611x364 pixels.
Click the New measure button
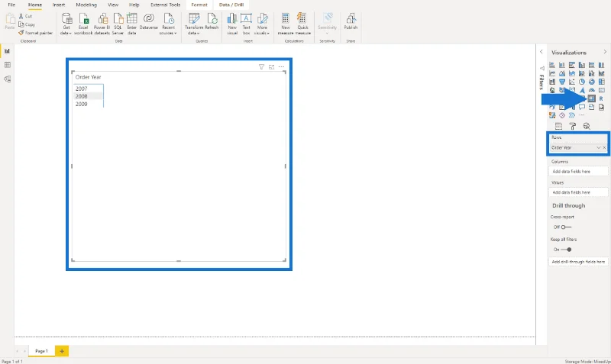tap(286, 24)
